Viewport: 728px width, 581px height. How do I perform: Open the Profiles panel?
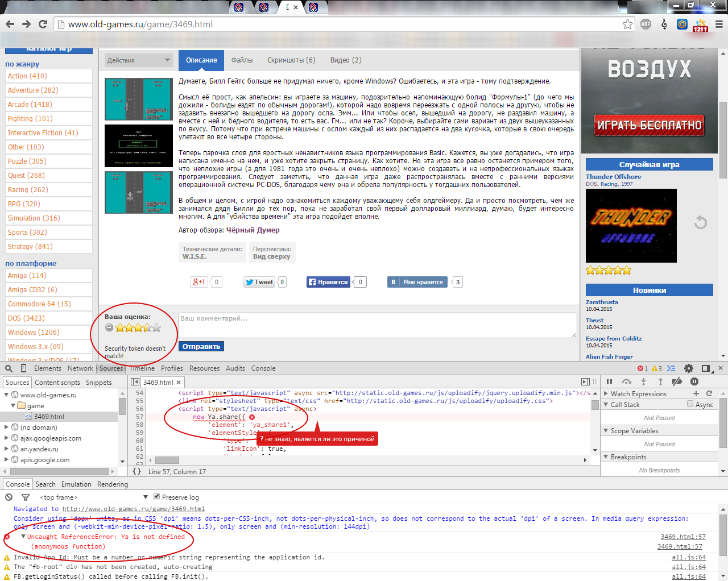point(172,368)
